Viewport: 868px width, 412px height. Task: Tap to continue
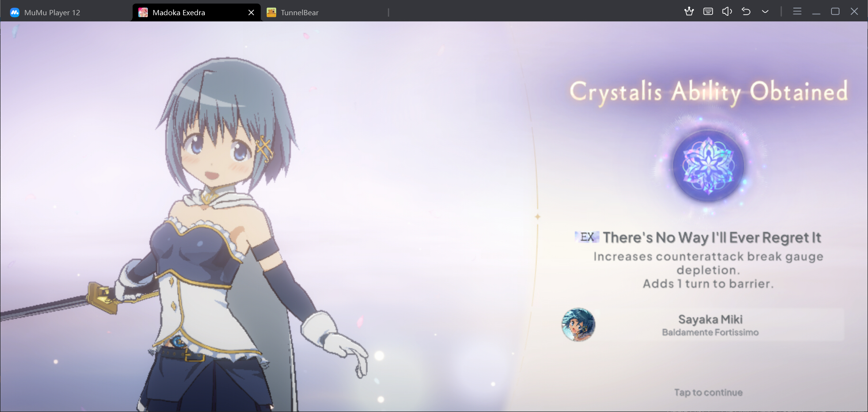(708, 392)
